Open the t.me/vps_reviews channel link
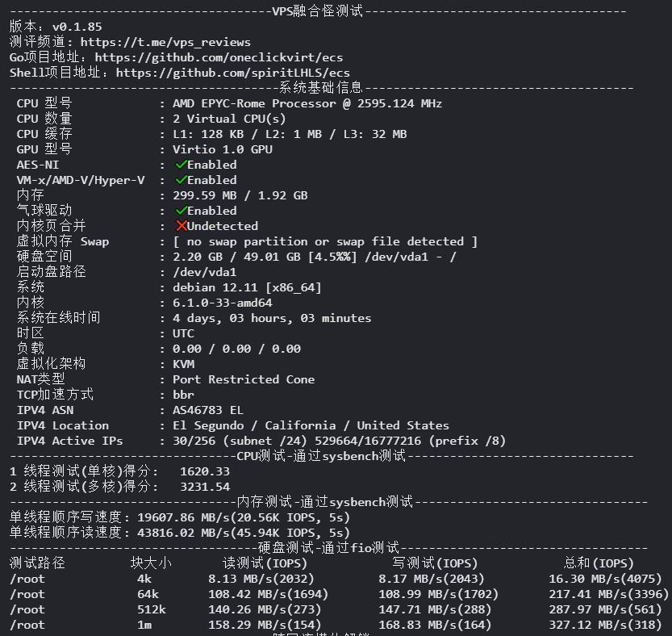 point(165,42)
